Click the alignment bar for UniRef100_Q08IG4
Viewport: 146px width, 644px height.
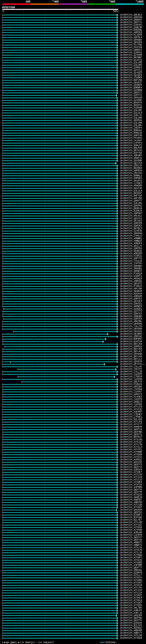[53, 342]
